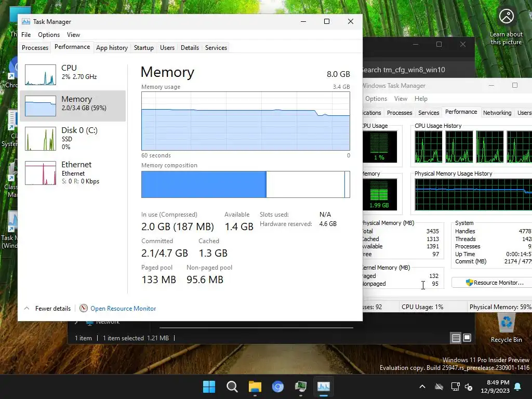Select the Ethernet entry in the sidebar
The image size is (532, 399).
click(x=73, y=172)
